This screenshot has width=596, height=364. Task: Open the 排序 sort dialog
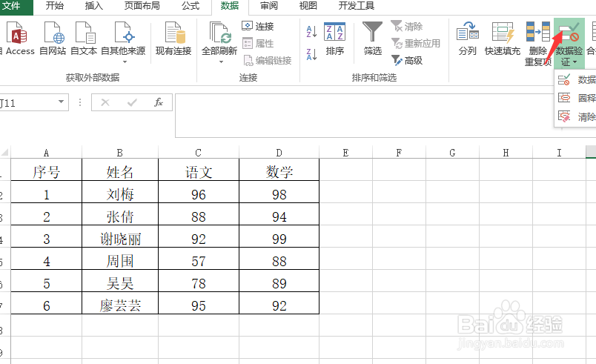(x=334, y=39)
